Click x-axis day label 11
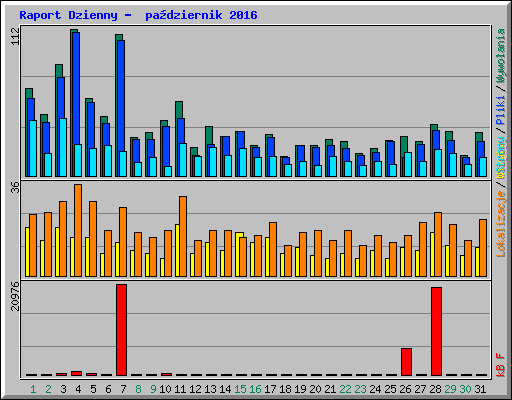 point(180,389)
